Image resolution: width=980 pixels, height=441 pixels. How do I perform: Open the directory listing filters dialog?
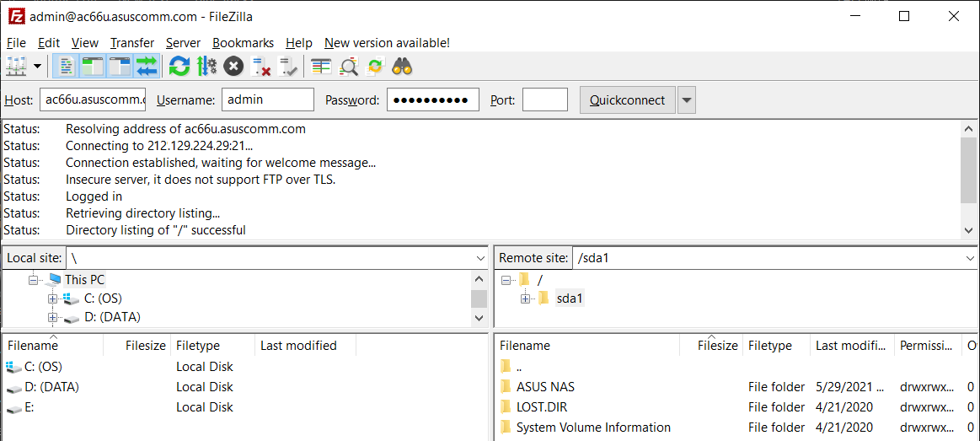321,66
